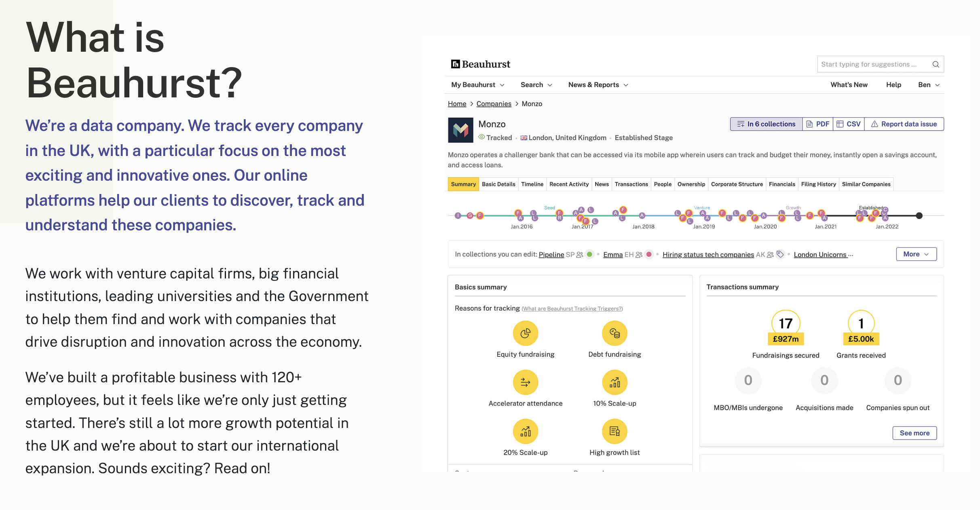
Task: Toggle the Tracked eye indicator
Action: 482,137
